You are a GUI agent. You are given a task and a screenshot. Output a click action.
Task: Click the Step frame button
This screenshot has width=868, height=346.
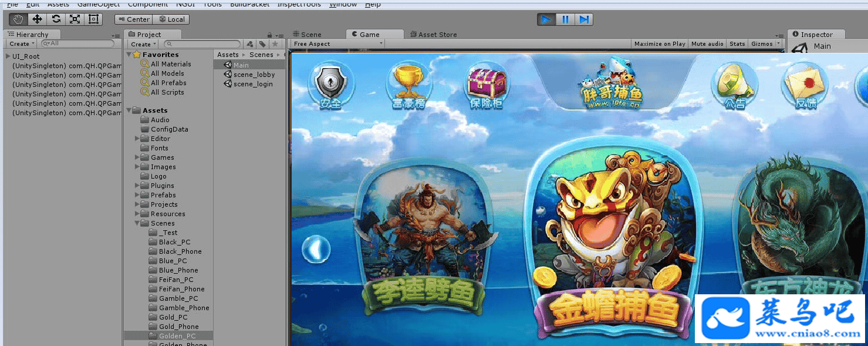(583, 19)
